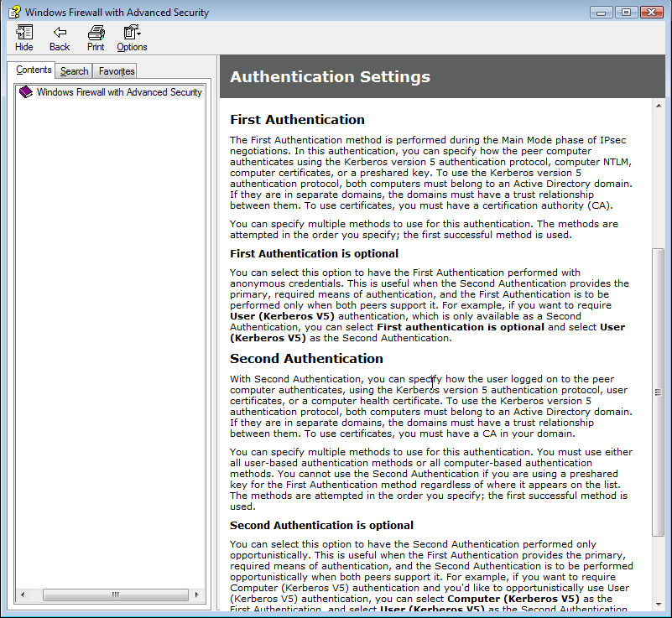Click the horizontal scrollbar thumb in Contents pane
This screenshot has width=672, height=618.
coord(116,595)
